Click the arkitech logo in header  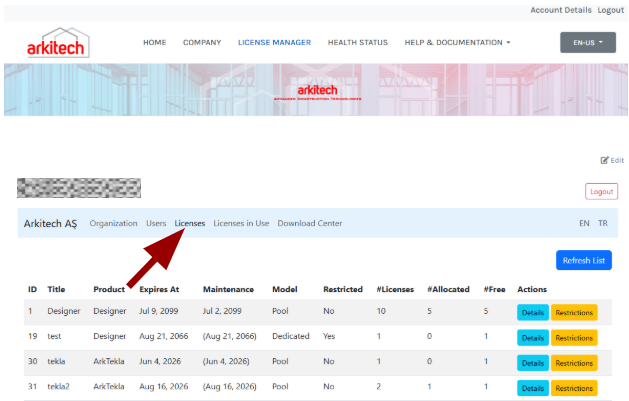(58, 43)
